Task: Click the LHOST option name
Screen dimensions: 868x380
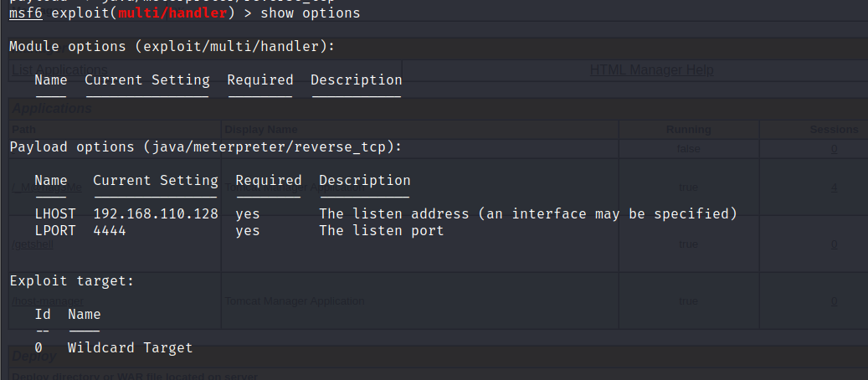Action: (55, 213)
